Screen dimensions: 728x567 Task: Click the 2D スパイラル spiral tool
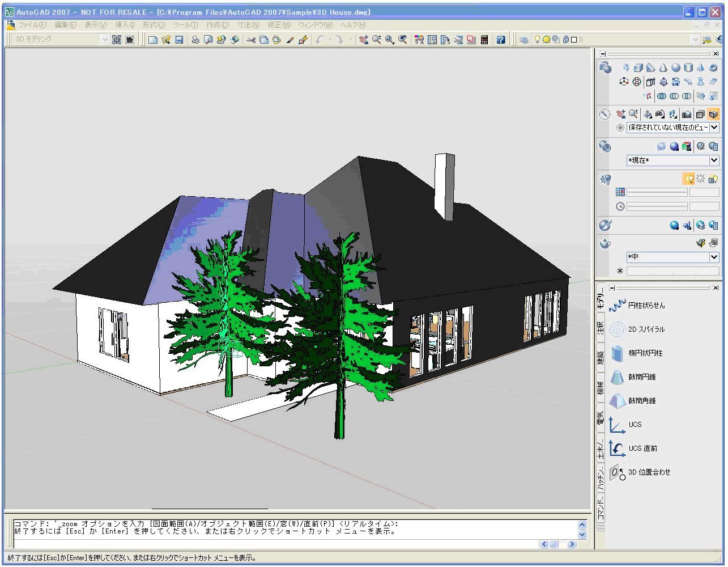pyautogui.click(x=646, y=329)
